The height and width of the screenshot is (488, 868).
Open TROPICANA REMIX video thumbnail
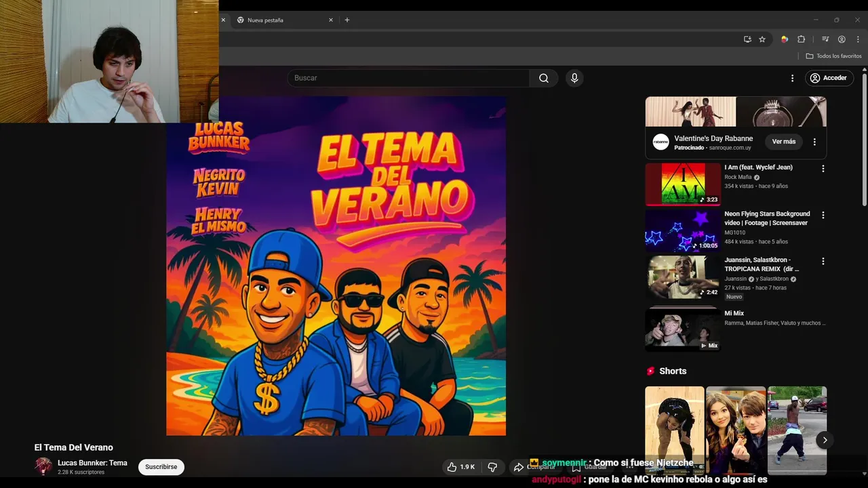pyautogui.click(x=683, y=277)
